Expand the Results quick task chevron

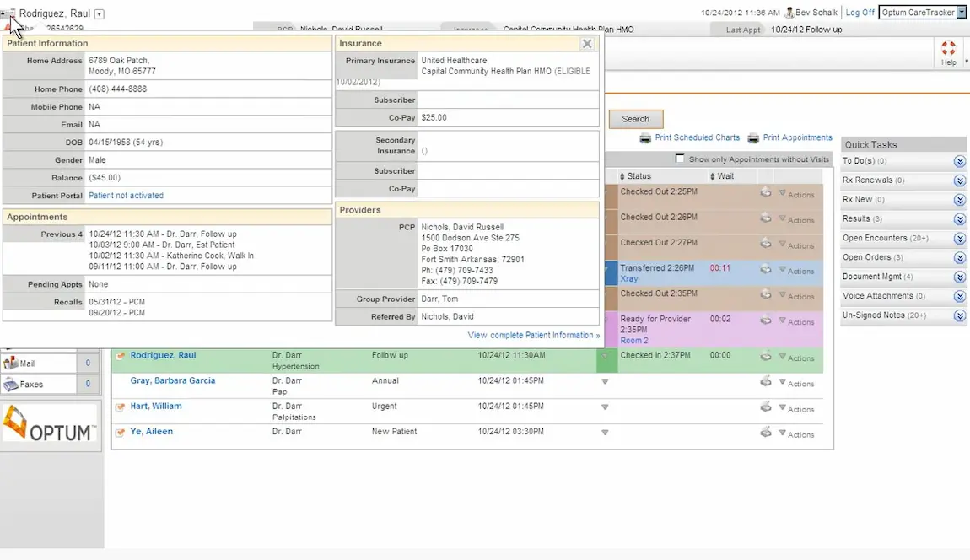coord(959,219)
